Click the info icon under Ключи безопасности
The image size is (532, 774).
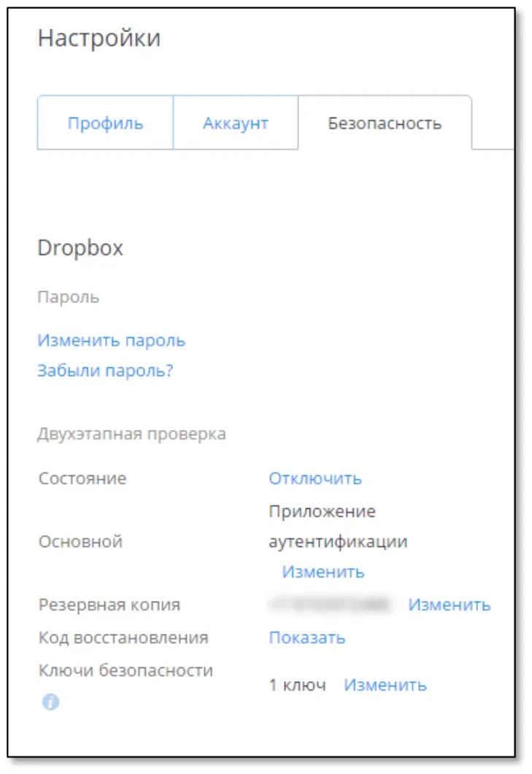click(x=50, y=702)
